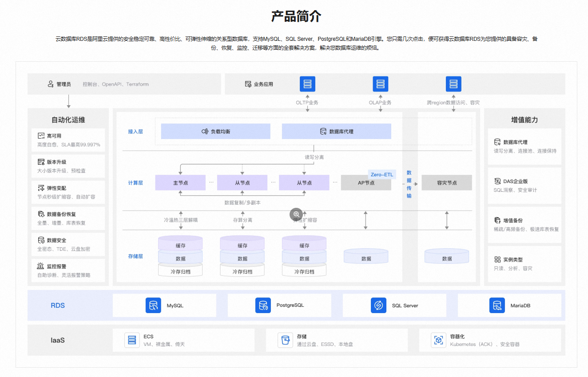Click the 跨region数据访问 server icon
588x377 pixels.
pyautogui.click(x=453, y=84)
